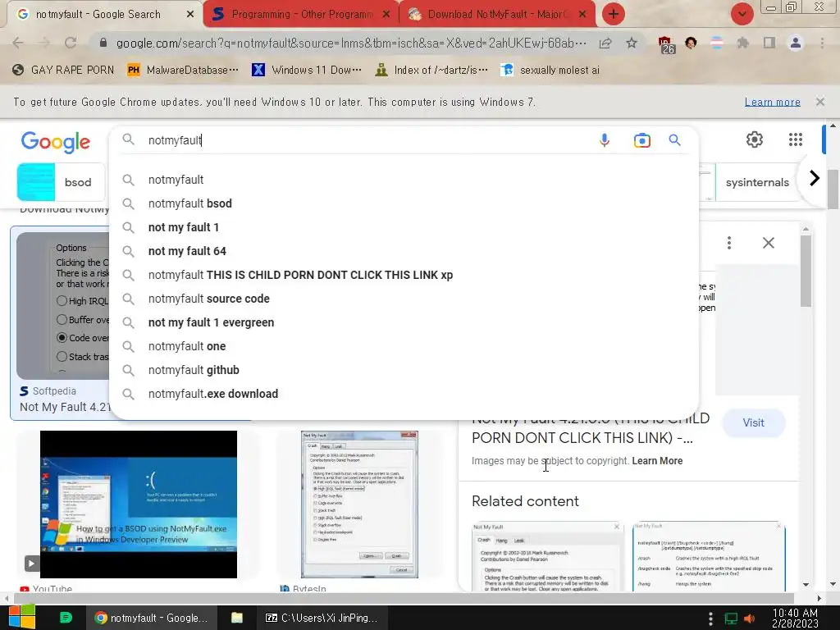Show hidden tray icons
840x630 pixels.
point(710,619)
